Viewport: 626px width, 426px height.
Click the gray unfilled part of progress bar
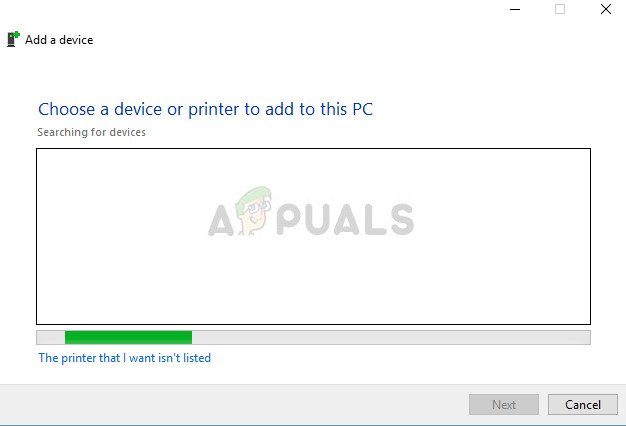[391, 337]
